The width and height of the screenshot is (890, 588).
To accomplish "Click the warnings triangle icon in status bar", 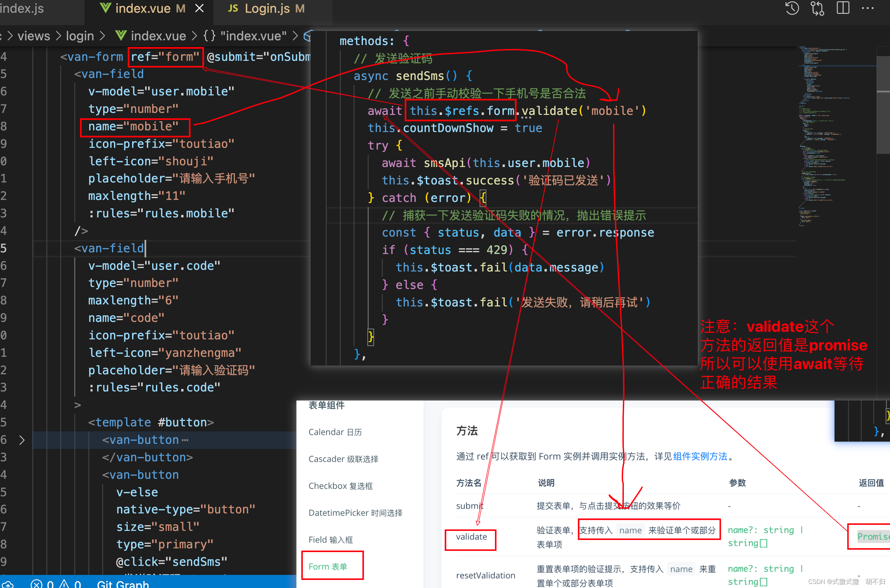I will 65,584.
